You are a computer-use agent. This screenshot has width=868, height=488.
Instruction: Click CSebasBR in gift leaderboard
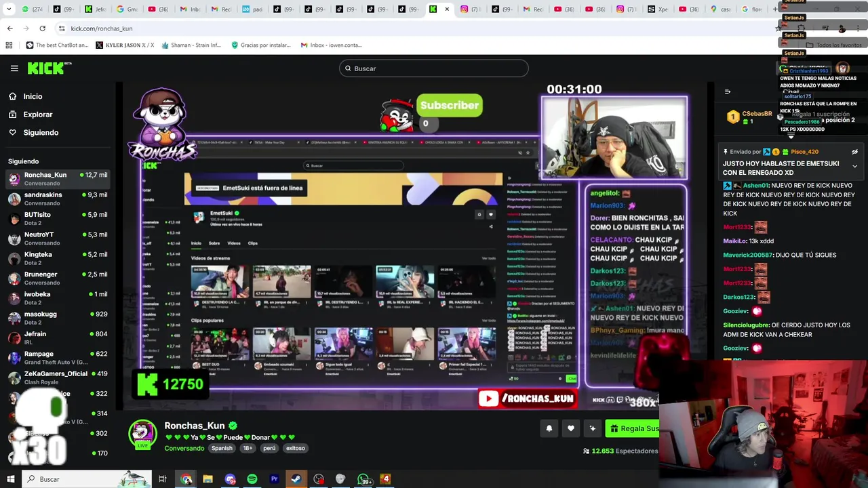tap(757, 114)
